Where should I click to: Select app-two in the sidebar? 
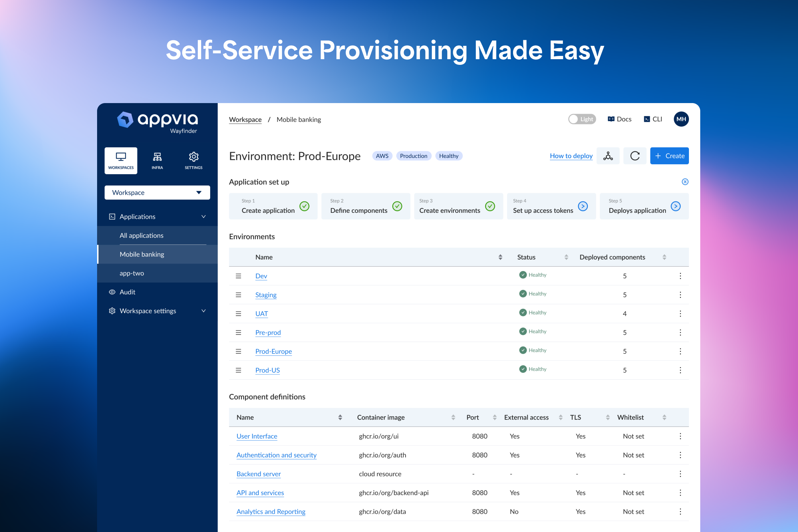click(x=132, y=273)
